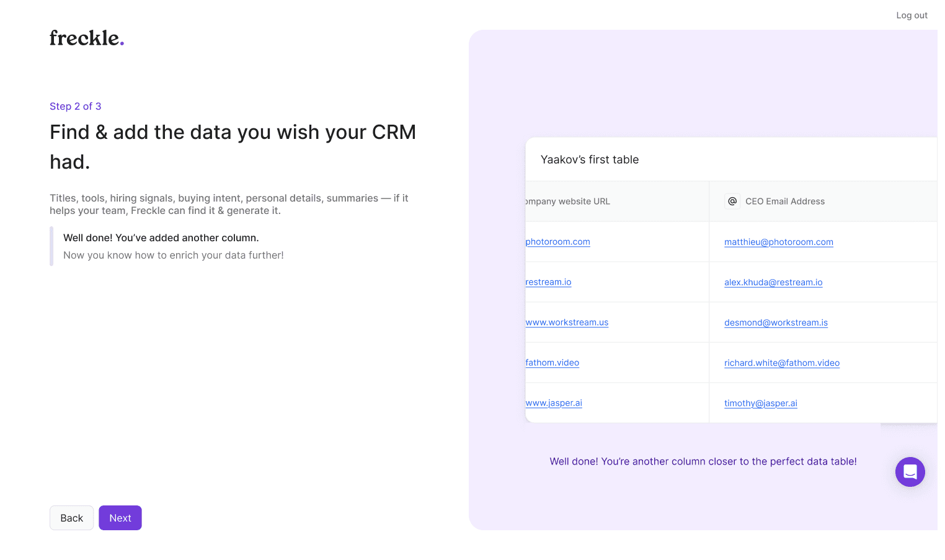The image size is (945, 560).
Task: Click the "Find & add the data" heading
Action: [x=233, y=147]
